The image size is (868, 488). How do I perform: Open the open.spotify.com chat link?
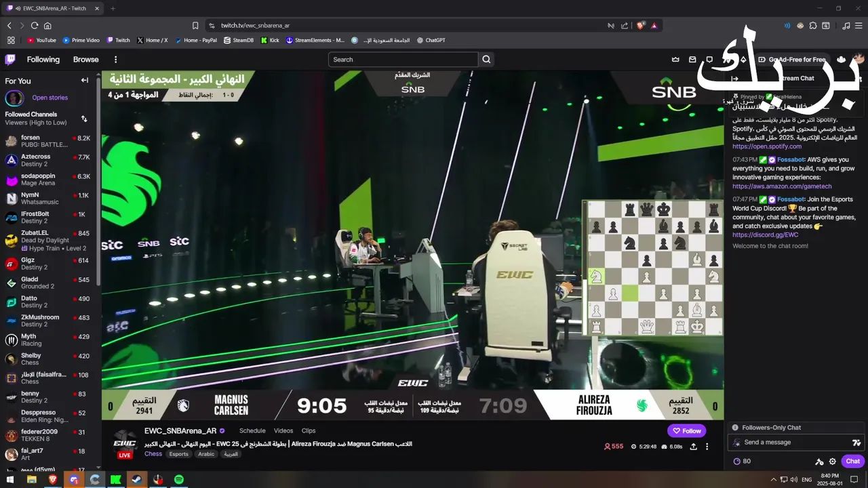(767, 146)
